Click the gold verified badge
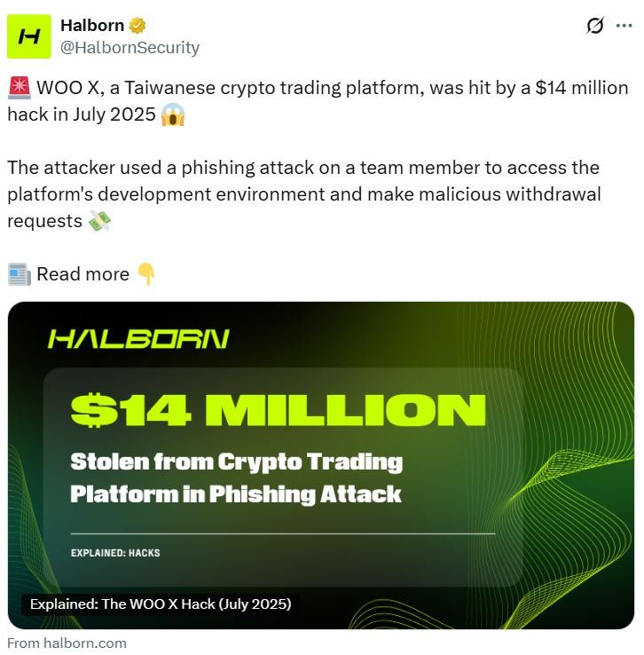644x655 pixels. tap(137, 26)
